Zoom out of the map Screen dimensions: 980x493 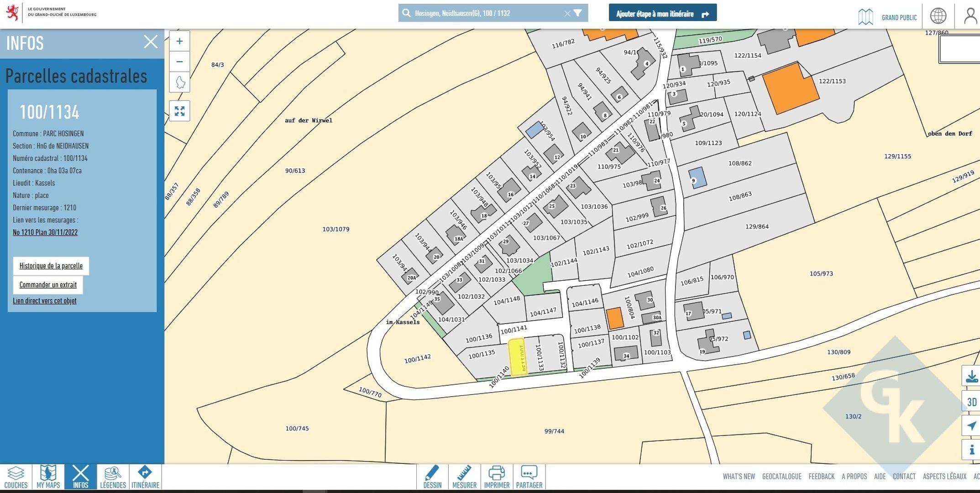(179, 62)
